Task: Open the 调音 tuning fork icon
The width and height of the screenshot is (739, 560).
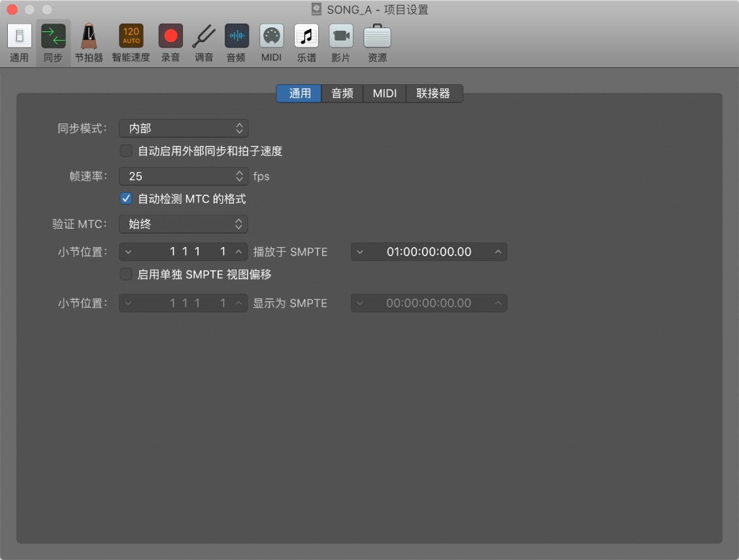Action: (204, 37)
